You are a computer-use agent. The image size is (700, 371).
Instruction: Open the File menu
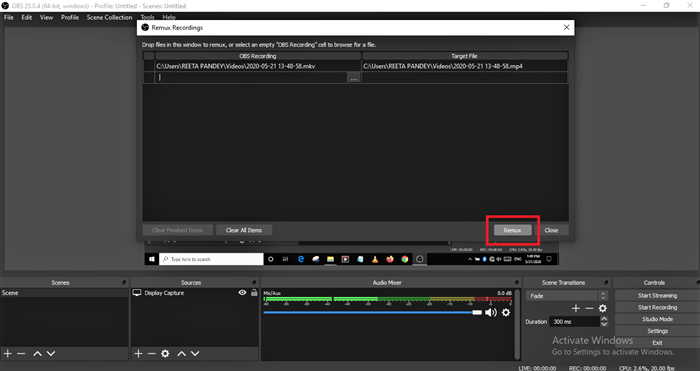9,17
